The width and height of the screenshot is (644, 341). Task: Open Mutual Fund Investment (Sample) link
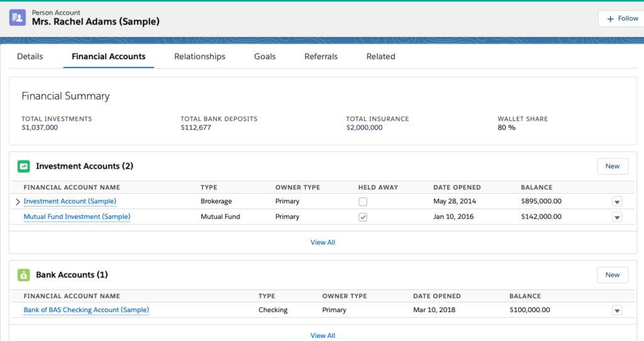[x=77, y=216]
